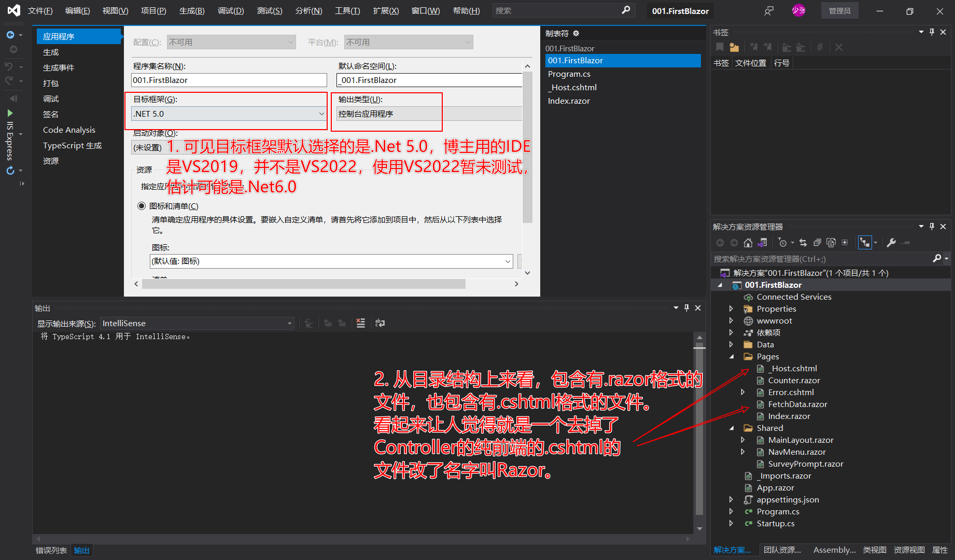The image size is (955, 560).
Task: Click the Solution Explorer Home icon
Action: click(x=748, y=243)
